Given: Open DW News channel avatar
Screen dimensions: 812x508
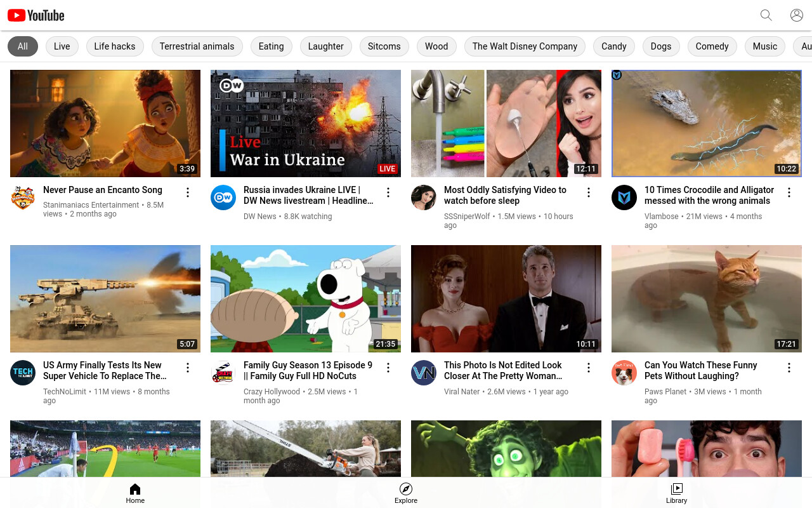Looking at the screenshot, I should click(223, 197).
